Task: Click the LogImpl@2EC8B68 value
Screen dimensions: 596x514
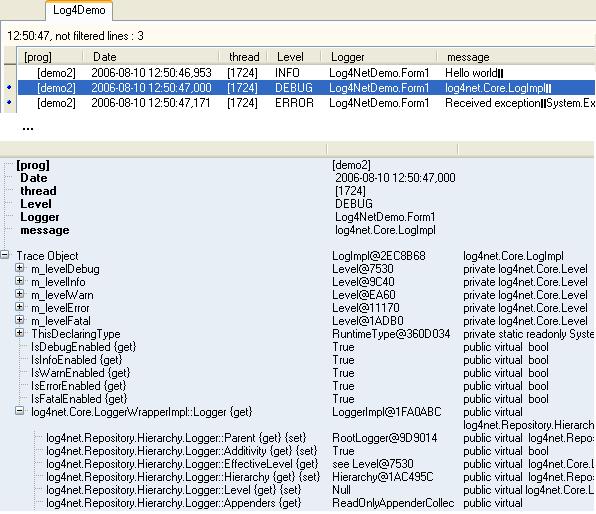Action: tap(379, 256)
